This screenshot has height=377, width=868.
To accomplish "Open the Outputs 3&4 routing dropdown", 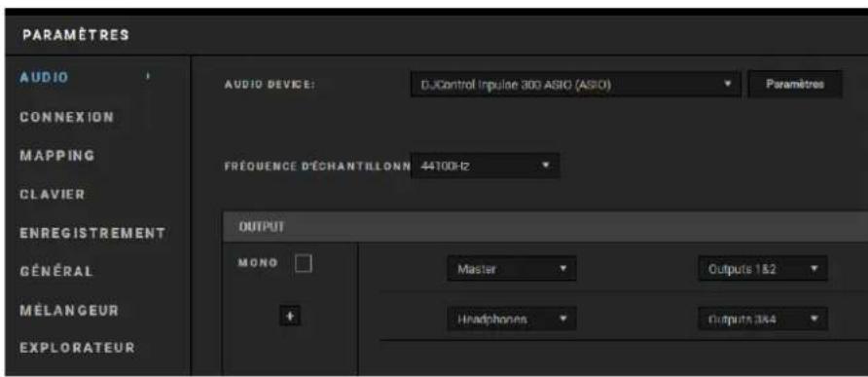I will 763,320.
